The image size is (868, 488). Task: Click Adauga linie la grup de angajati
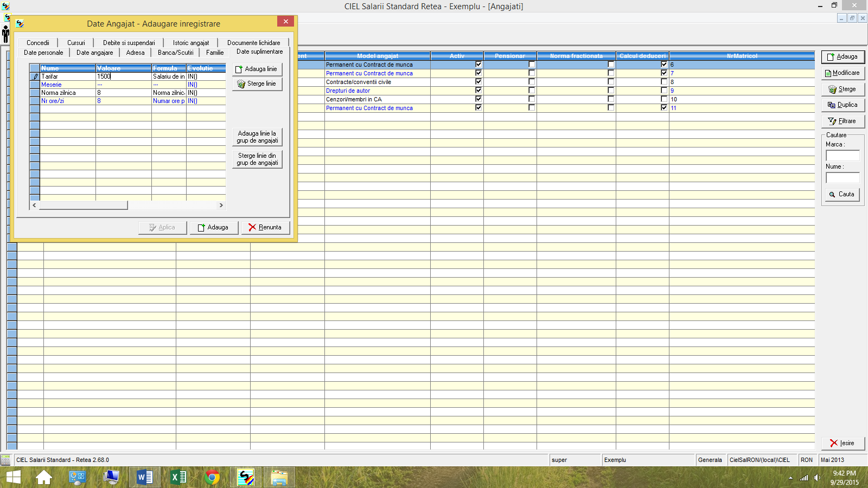pyautogui.click(x=257, y=137)
